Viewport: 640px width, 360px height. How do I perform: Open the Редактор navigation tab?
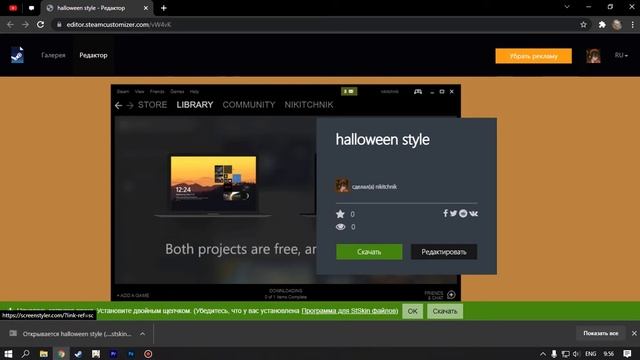[x=93, y=55]
